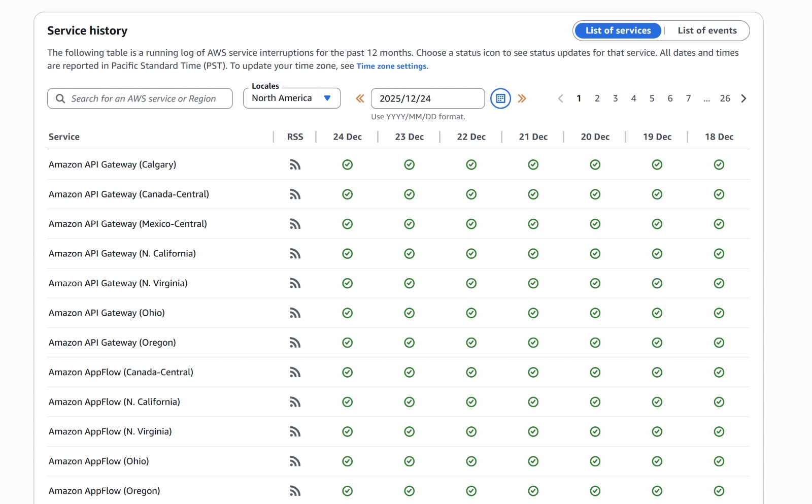
Task: Open RSS feed for AppFlow (Oregon)
Action: pos(295,491)
